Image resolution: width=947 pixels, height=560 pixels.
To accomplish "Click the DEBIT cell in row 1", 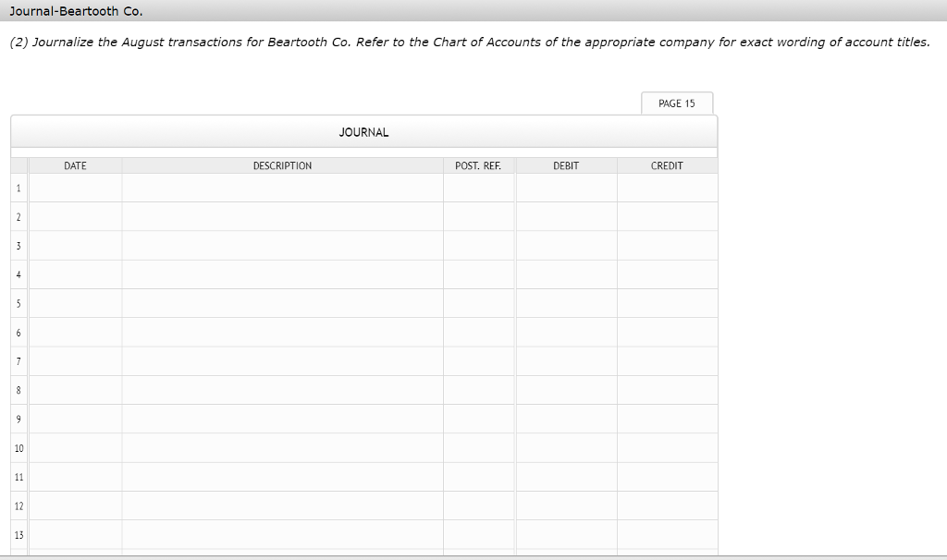I will [x=566, y=187].
